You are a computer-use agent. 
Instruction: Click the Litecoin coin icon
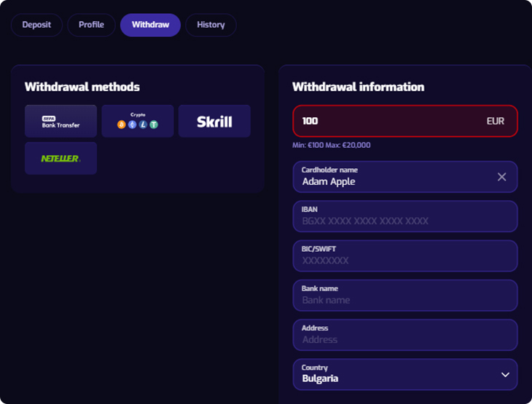143,124
